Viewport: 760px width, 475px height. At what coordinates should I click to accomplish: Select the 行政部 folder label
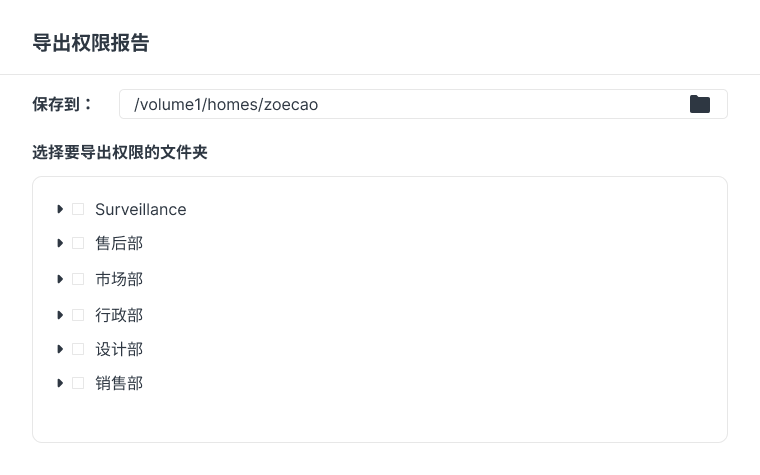pos(119,315)
